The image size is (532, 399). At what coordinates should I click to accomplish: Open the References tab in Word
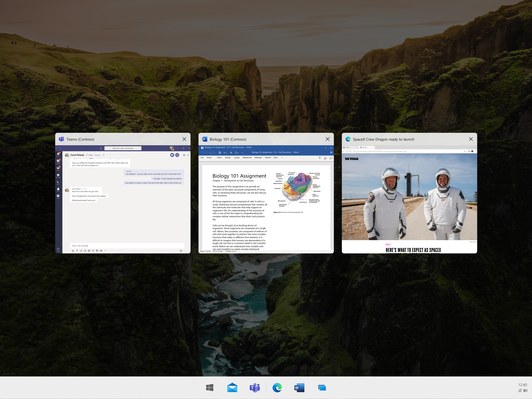click(x=247, y=158)
